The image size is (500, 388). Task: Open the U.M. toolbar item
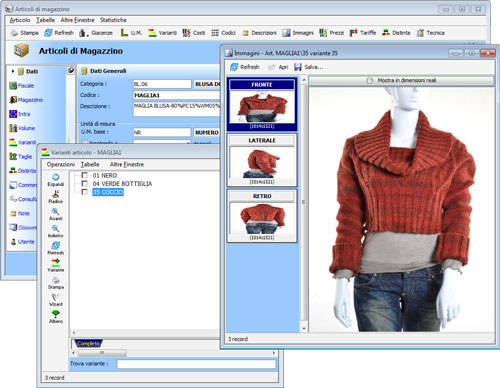point(131,33)
